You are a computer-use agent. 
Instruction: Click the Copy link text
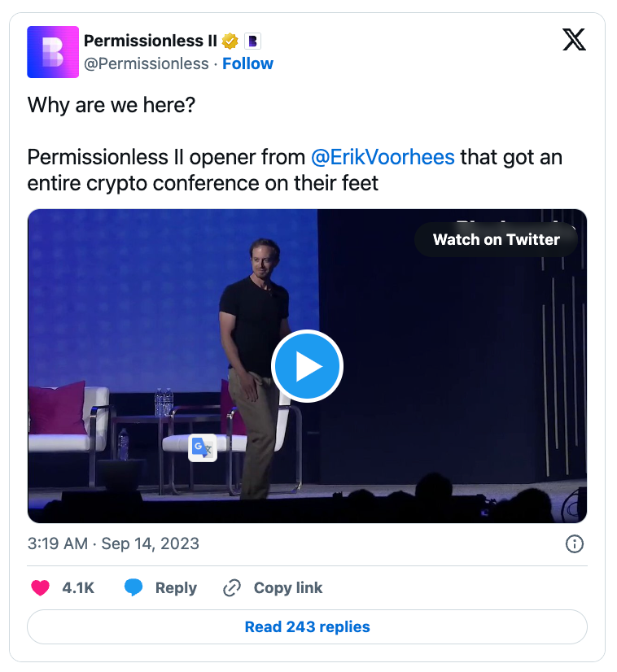tap(288, 587)
